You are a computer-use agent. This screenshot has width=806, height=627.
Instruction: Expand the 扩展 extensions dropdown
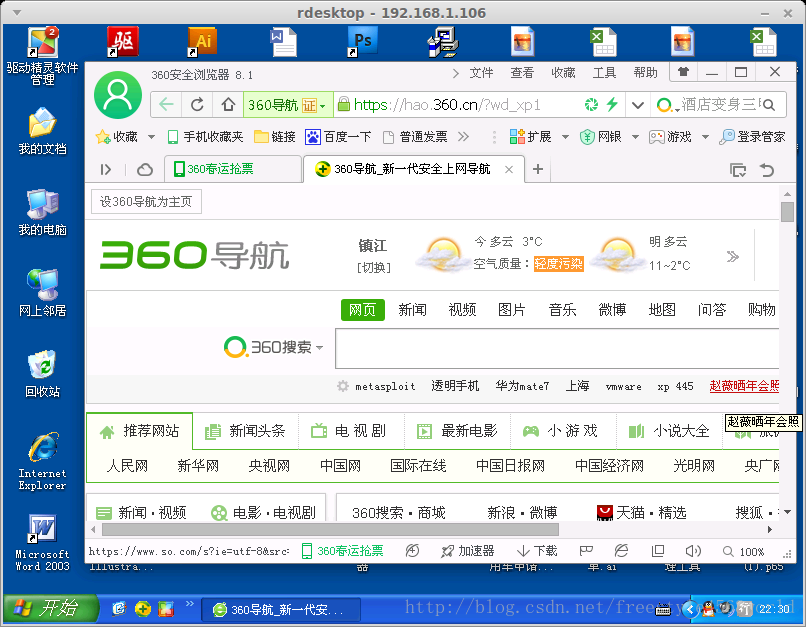pos(565,137)
